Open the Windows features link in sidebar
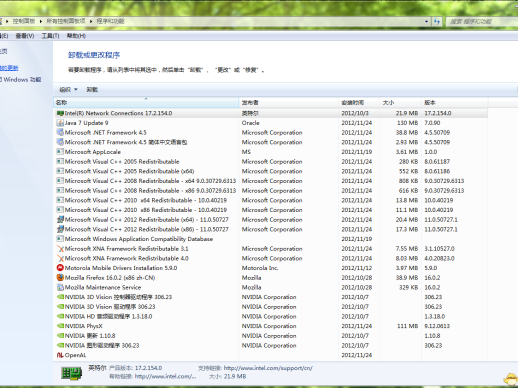 coord(21,80)
